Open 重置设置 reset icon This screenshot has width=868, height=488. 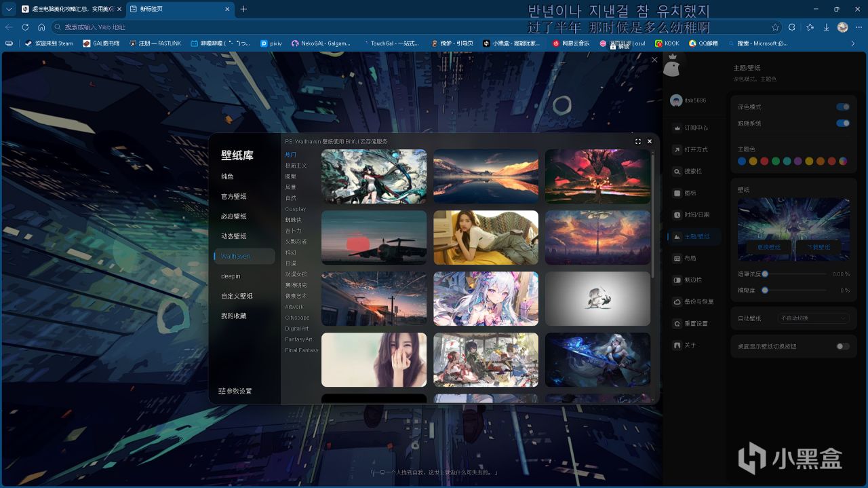(677, 323)
